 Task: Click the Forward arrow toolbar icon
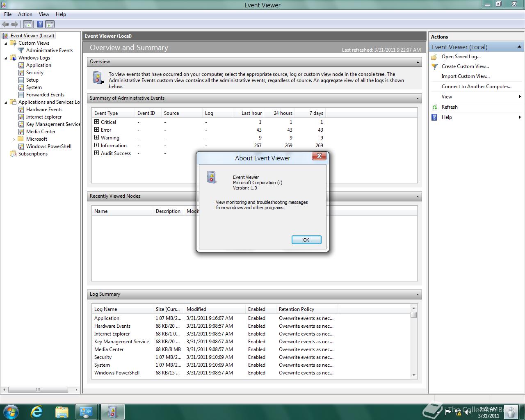(x=15, y=25)
